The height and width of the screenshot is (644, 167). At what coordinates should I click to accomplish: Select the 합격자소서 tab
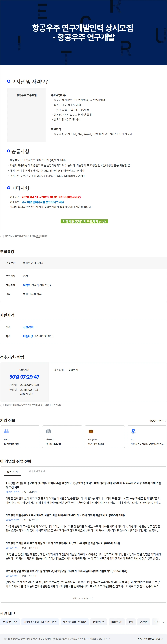point(12,472)
